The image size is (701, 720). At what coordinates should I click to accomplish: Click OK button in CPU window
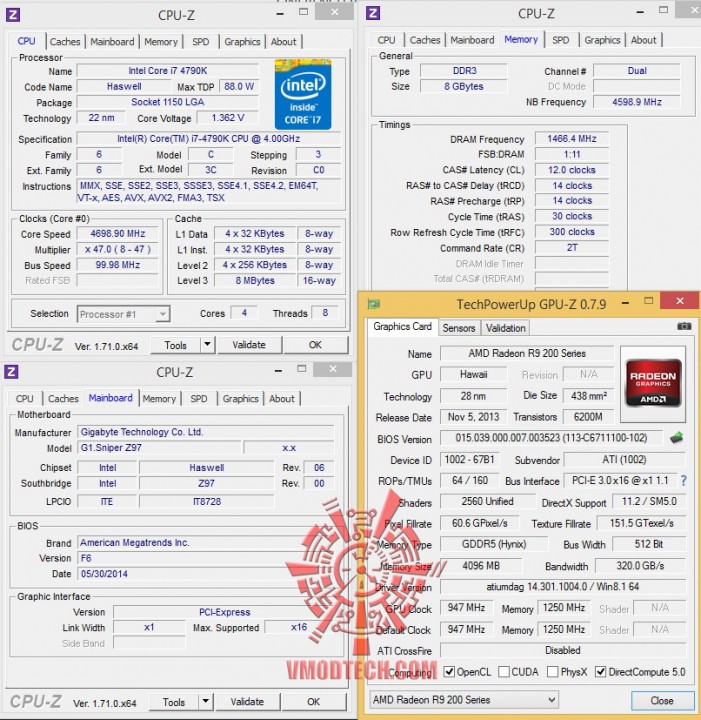coord(315,344)
